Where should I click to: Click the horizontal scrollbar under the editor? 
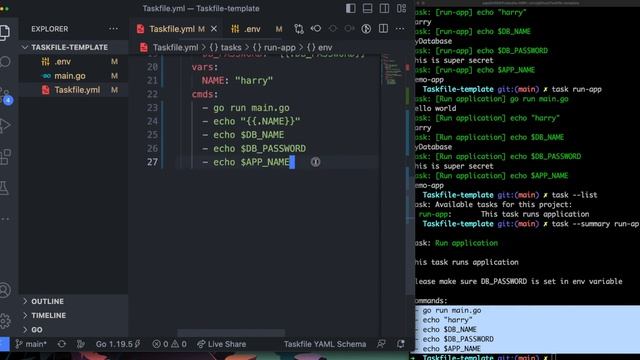pyautogui.click(x=231, y=333)
